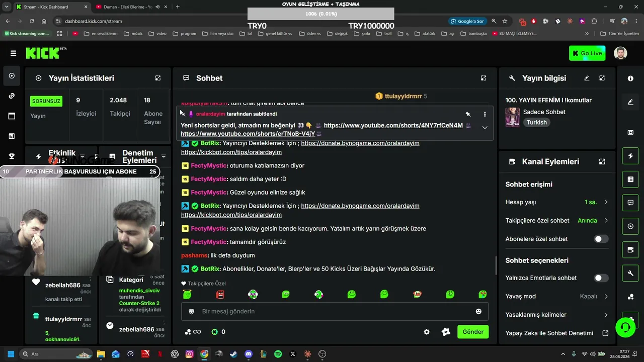Expand the bookmarks overflow chevron

point(587,34)
